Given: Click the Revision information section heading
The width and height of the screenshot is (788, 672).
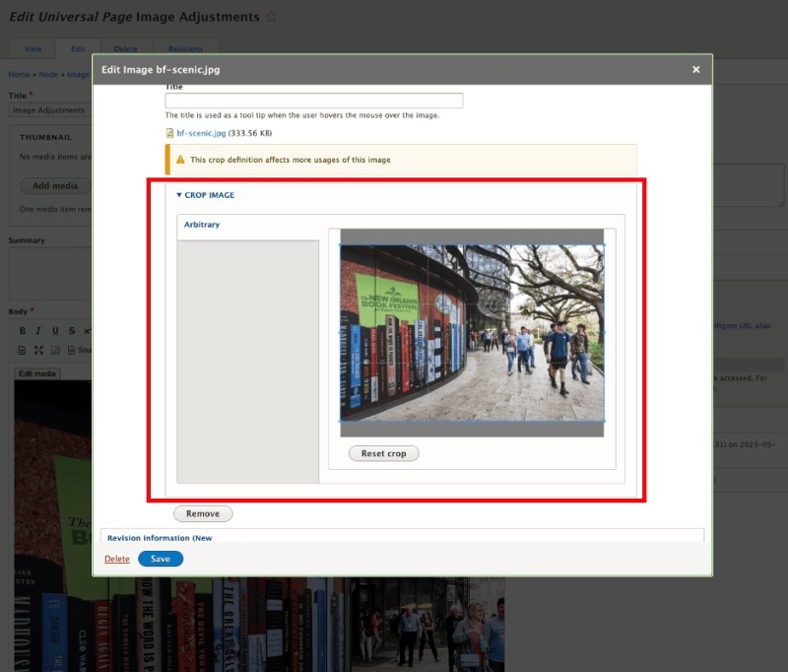Looking at the screenshot, I should pos(160,538).
